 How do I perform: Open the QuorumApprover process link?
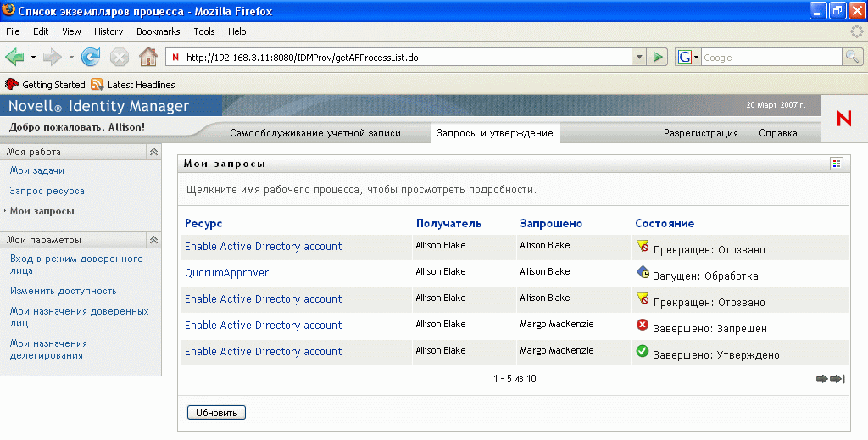(x=226, y=273)
